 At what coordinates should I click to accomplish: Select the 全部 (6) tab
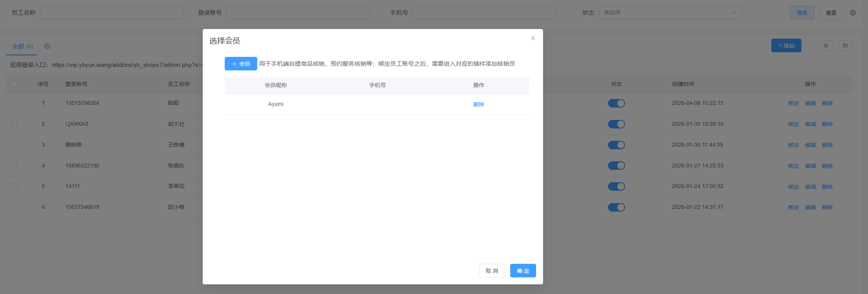(x=22, y=46)
